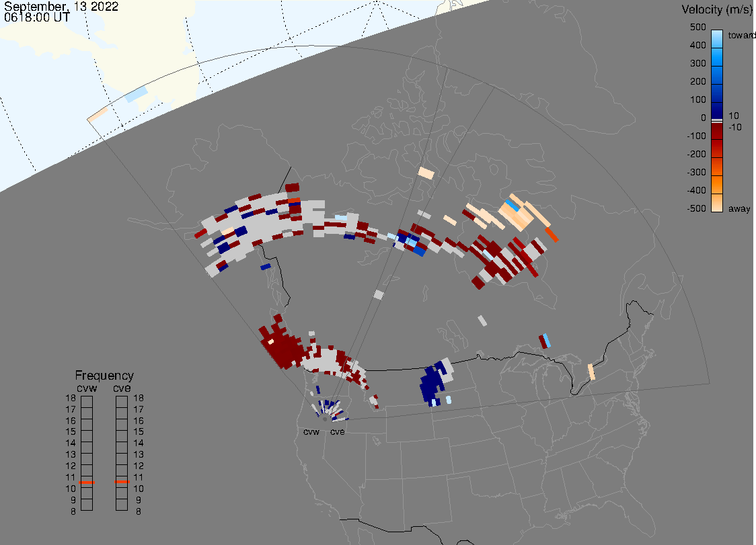Viewport: 756px width, 545px height.
Task: Click the red frequency marker on the cve bar
Action: tap(122, 482)
